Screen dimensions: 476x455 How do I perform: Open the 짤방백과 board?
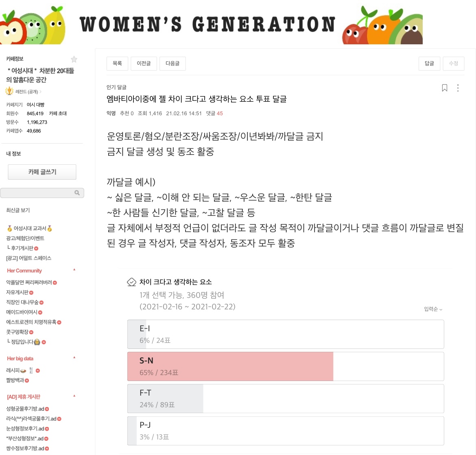point(15,380)
